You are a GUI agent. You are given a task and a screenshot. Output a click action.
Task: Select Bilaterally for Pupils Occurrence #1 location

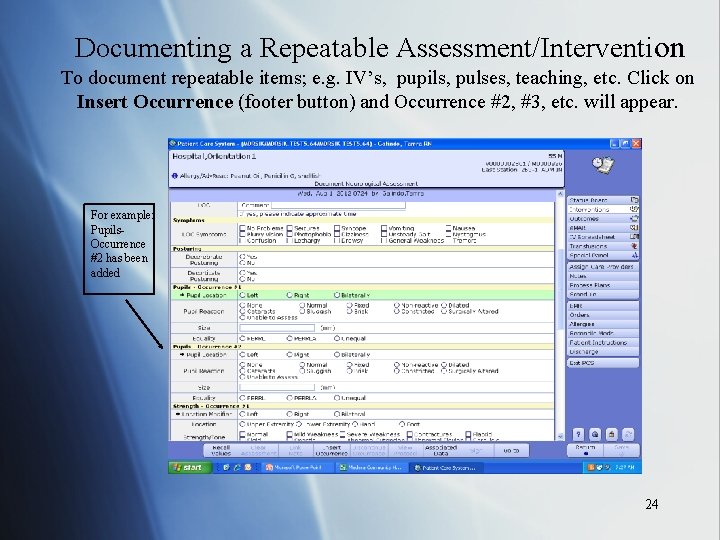tap(337, 295)
